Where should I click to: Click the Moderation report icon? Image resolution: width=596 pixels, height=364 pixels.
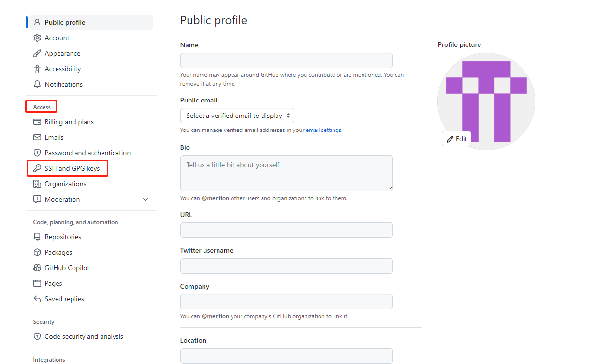click(37, 199)
